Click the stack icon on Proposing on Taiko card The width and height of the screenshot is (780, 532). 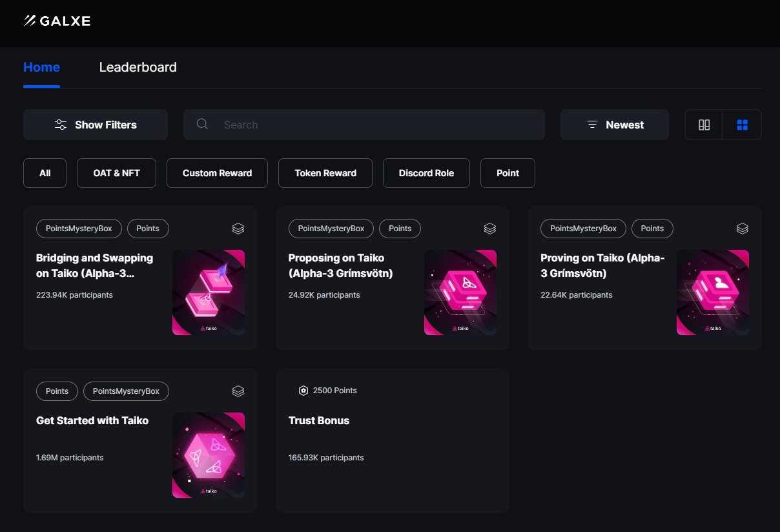pyautogui.click(x=489, y=229)
